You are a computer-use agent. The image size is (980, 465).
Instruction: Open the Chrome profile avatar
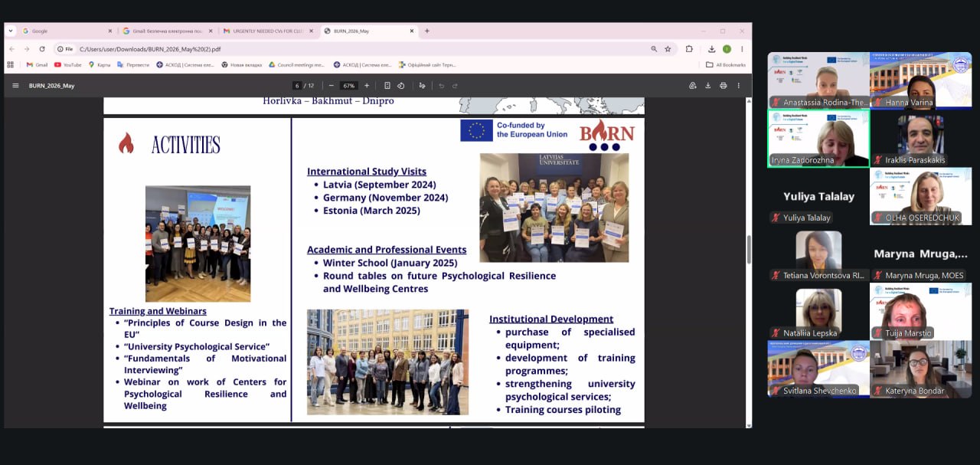click(727, 49)
